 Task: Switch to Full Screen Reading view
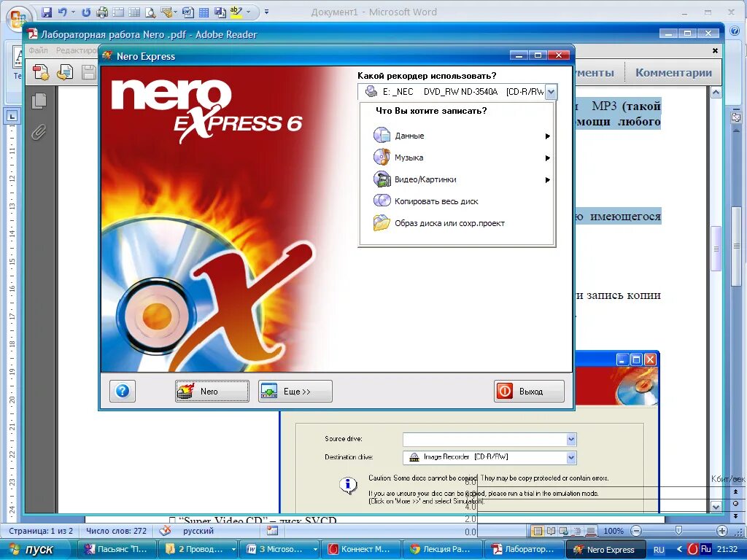(551, 531)
